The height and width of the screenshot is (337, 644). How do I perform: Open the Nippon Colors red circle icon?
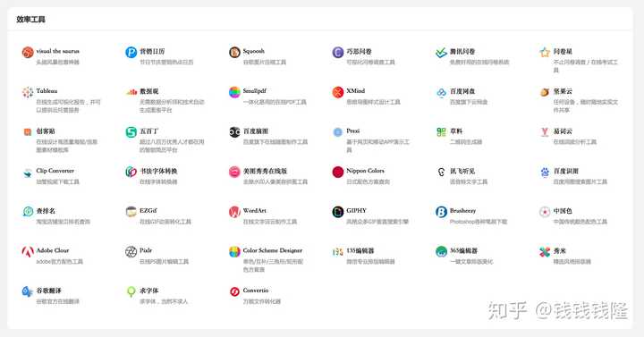[337, 172]
